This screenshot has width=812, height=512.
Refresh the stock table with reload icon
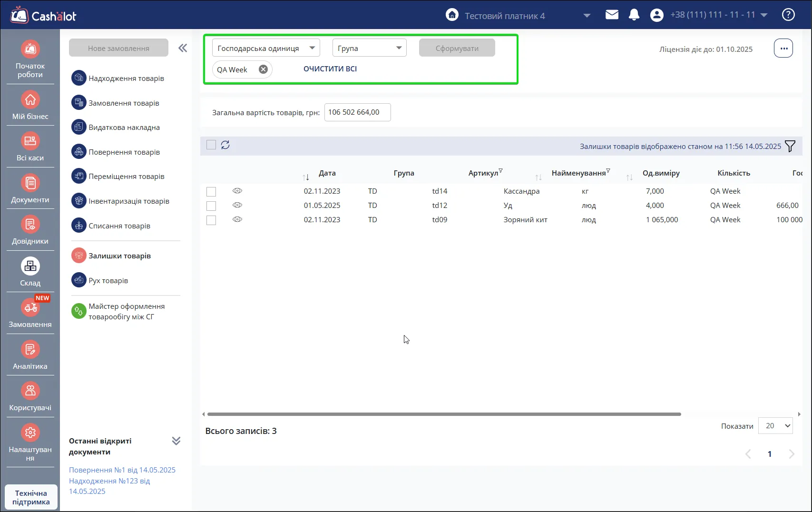click(x=225, y=145)
